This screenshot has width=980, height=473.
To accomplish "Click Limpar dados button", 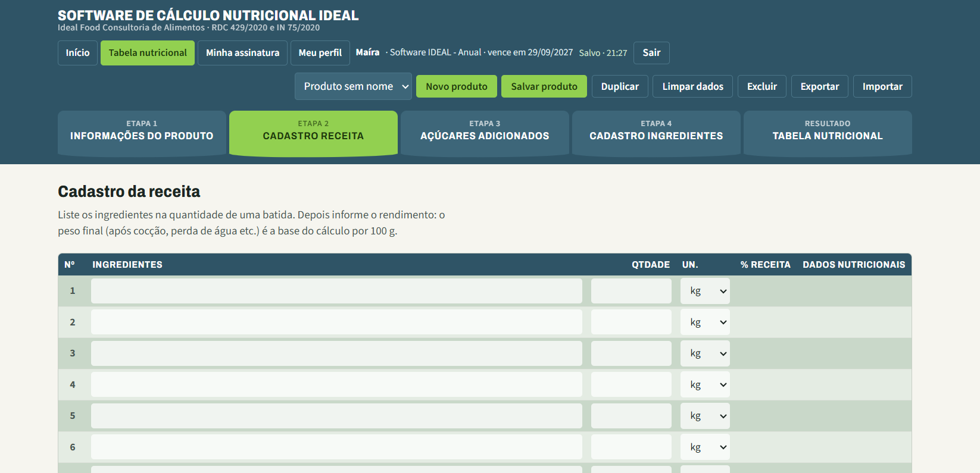I will pos(693,86).
